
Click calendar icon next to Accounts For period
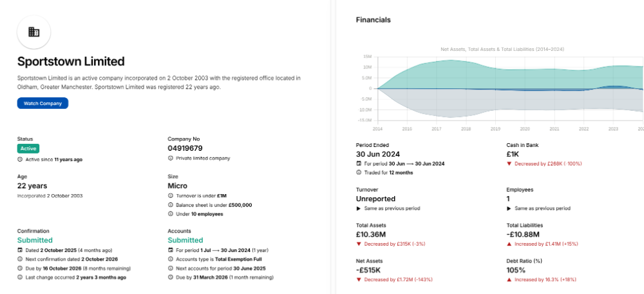click(171, 250)
